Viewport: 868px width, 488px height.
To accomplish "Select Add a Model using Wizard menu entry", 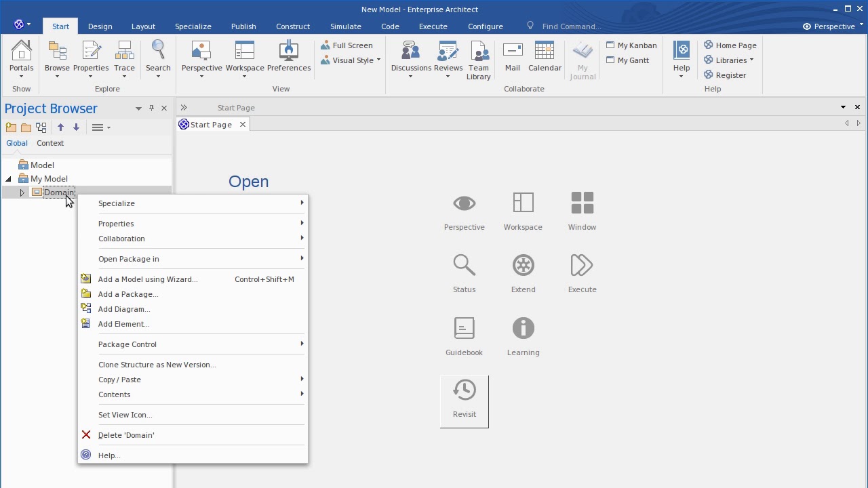I will coord(193,279).
